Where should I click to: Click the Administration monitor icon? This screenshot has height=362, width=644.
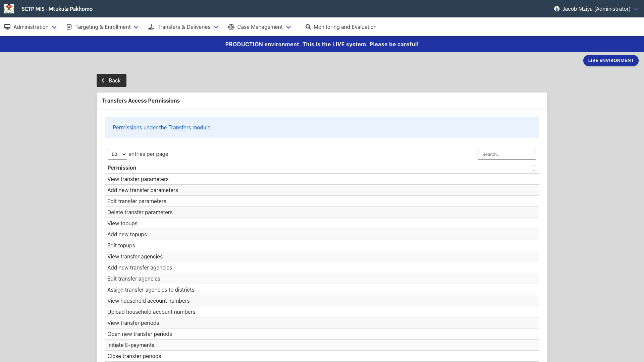pyautogui.click(x=7, y=27)
